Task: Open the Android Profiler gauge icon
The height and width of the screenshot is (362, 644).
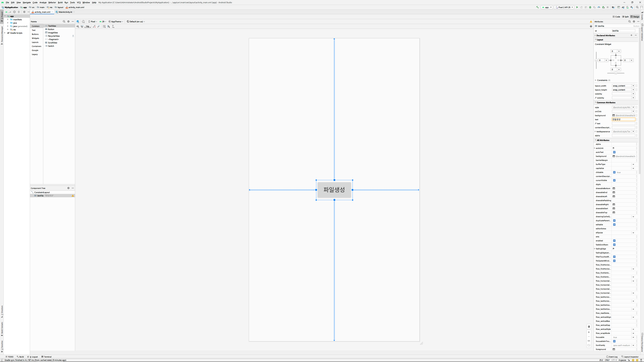Action: coord(599,7)
